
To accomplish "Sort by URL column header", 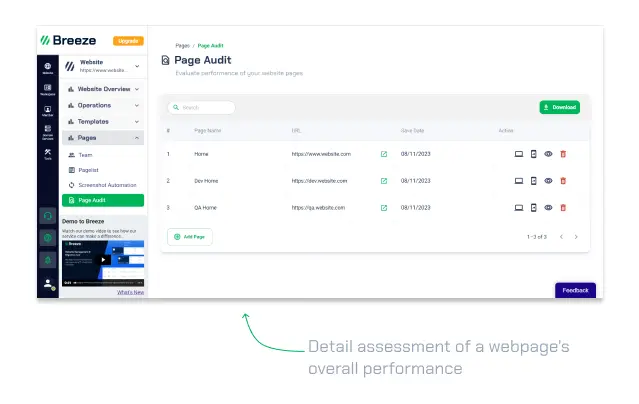I will click(x=296, y=131).
